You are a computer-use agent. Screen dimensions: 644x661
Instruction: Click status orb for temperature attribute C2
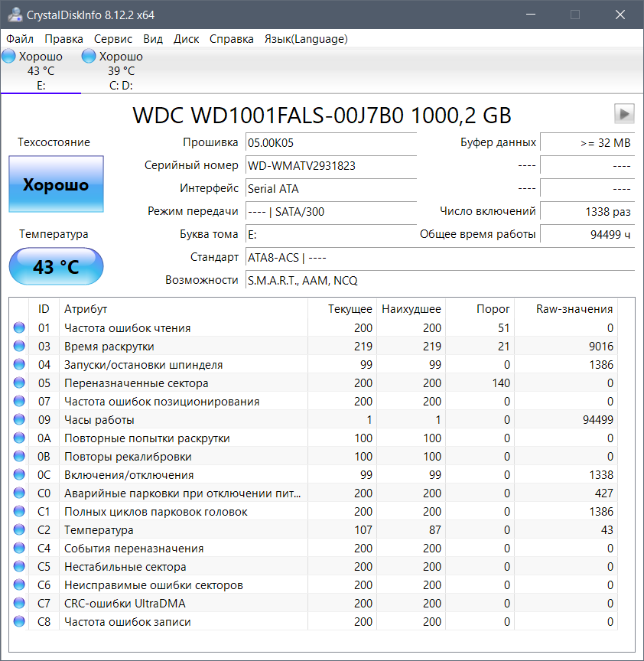[x=19, y=530]
